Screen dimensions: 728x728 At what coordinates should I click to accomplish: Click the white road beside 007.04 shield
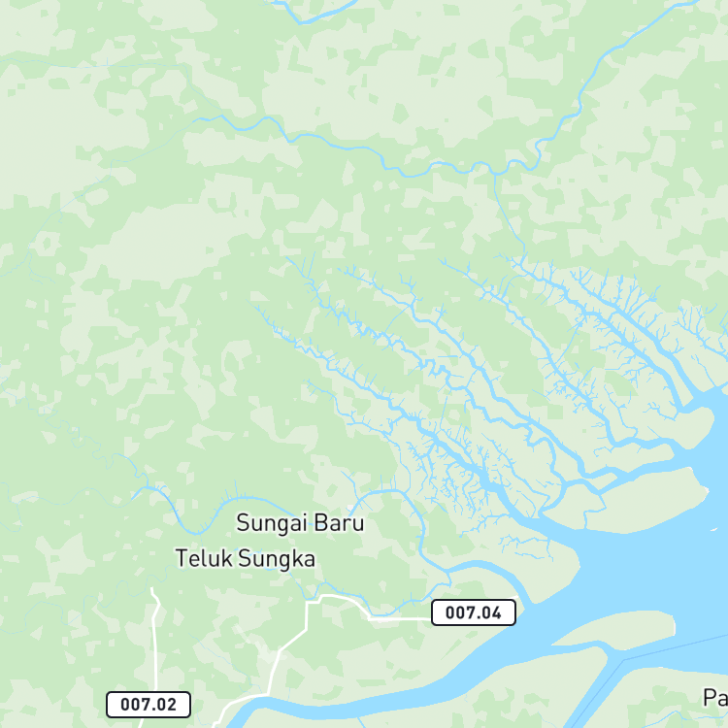coord(399,619)
